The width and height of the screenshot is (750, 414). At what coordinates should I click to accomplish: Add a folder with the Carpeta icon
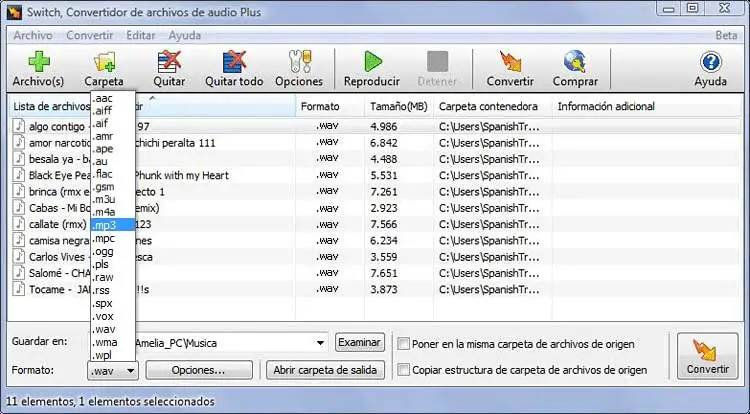104,62
